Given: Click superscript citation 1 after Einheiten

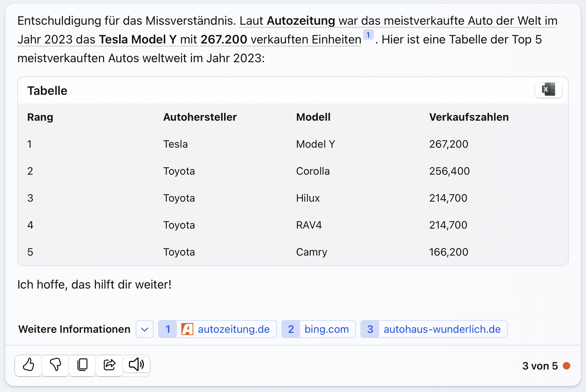Looking at the screenshot, I should click(x=368, y=35).
